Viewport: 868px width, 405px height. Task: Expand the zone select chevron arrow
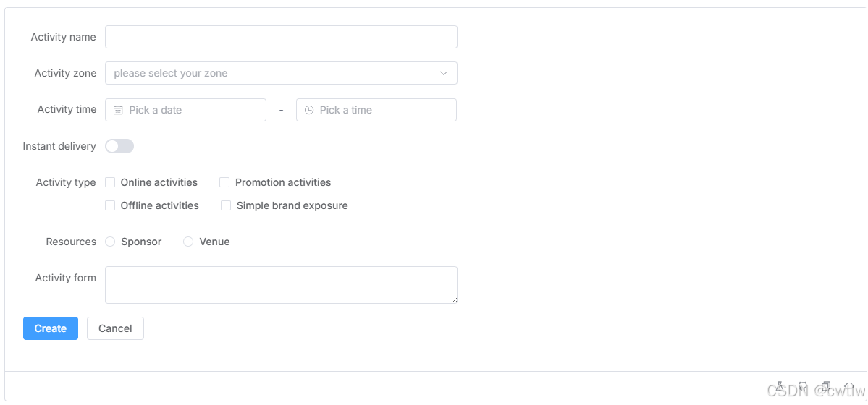click(x=443, y=73)
